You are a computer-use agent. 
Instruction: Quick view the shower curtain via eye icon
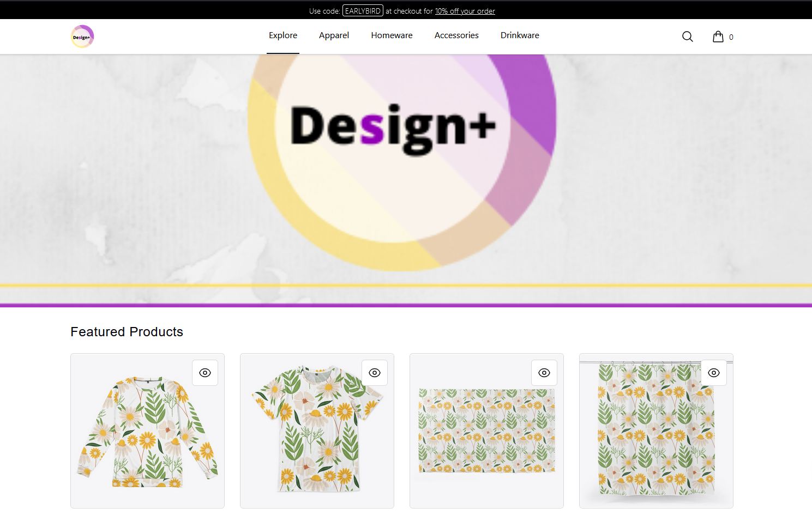click(713, 373)
